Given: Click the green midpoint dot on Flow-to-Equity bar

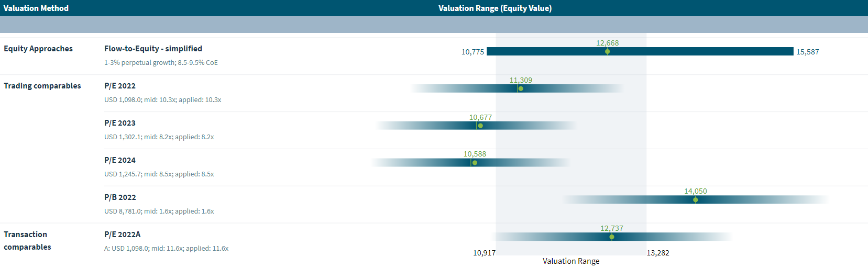Looking at the screenshot, I should point(607,51).
